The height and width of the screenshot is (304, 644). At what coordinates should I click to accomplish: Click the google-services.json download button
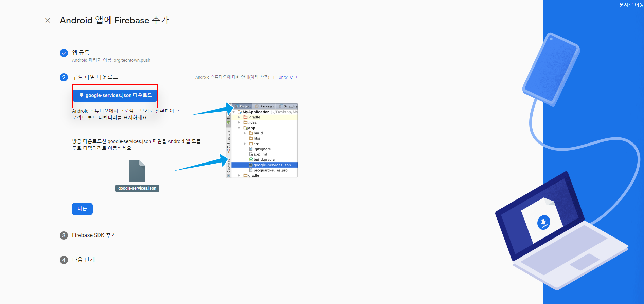(x=115, y=95)
